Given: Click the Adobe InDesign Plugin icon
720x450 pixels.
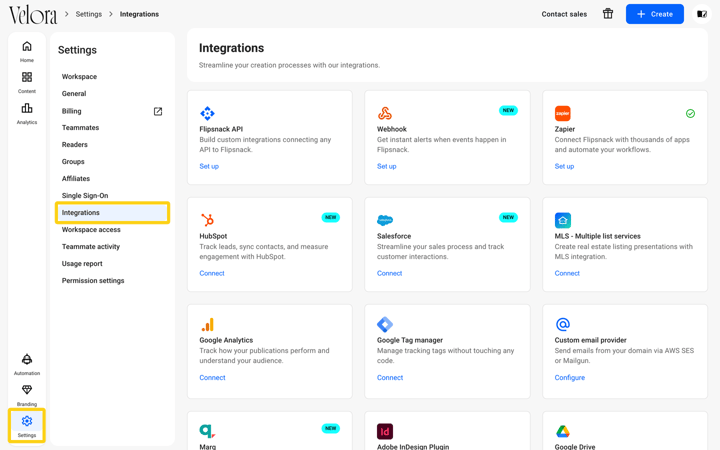Looking at the screenshot, I should [385, 432].
